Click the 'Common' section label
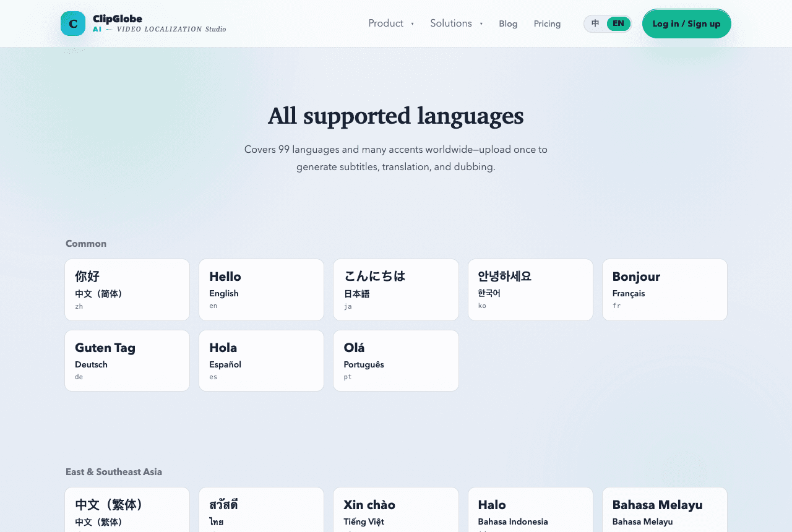The height and width of the screenshot is (532, 792). pos(86,244)
